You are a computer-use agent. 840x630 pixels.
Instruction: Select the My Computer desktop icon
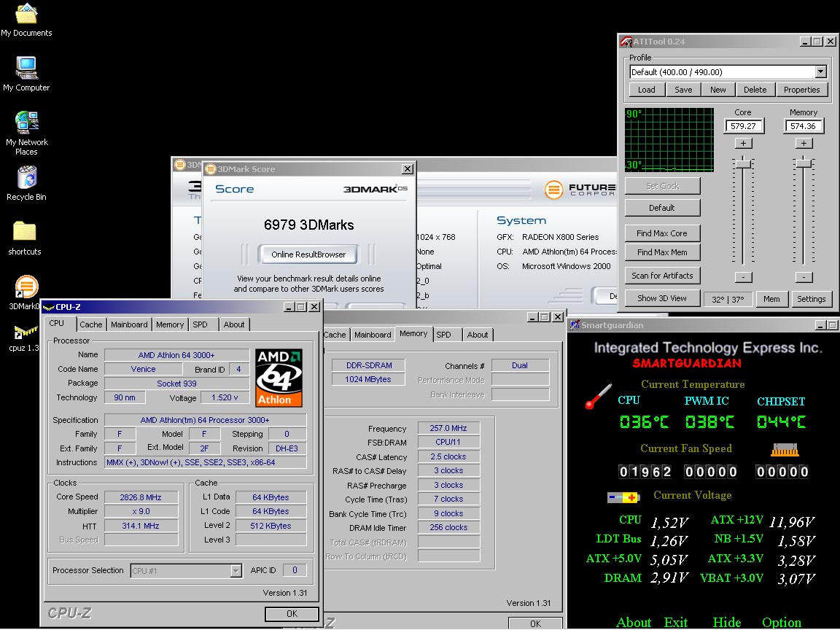[26, 74]
